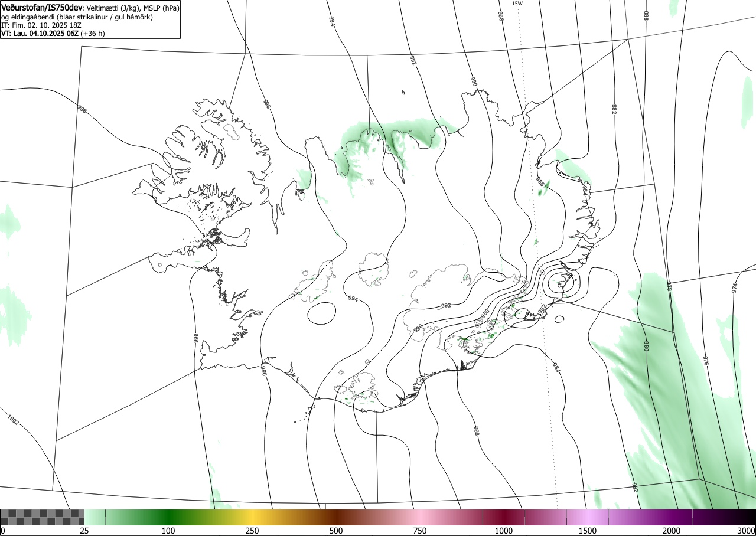The width and height of the screenshot is (756, 536).
Task: Click the checkered gray segment of the color scale
Action: (x=43, y=517)
